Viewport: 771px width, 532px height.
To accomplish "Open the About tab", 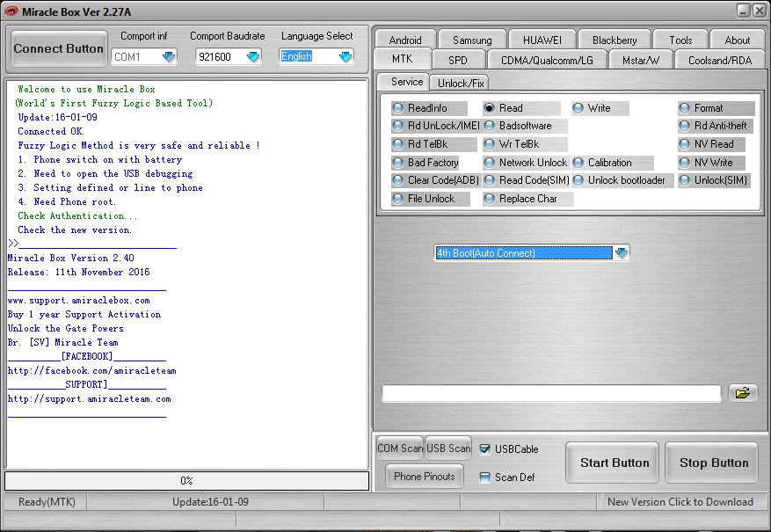I will tap(737, 40).
